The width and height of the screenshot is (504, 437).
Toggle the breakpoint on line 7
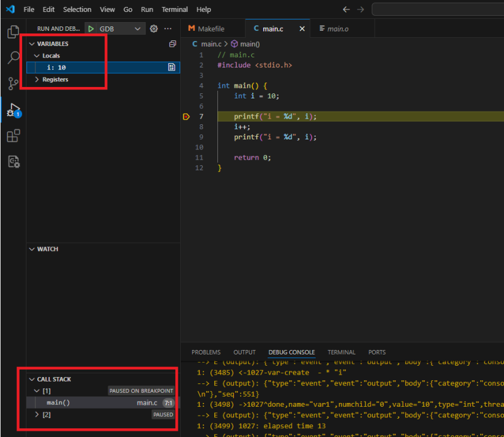(186, 116)
